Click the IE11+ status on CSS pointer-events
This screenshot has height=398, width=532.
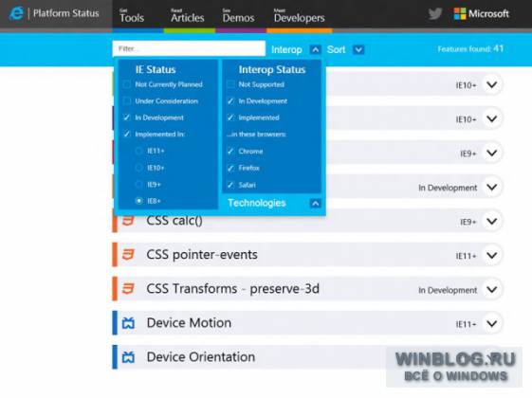click(x=466, y=256)
